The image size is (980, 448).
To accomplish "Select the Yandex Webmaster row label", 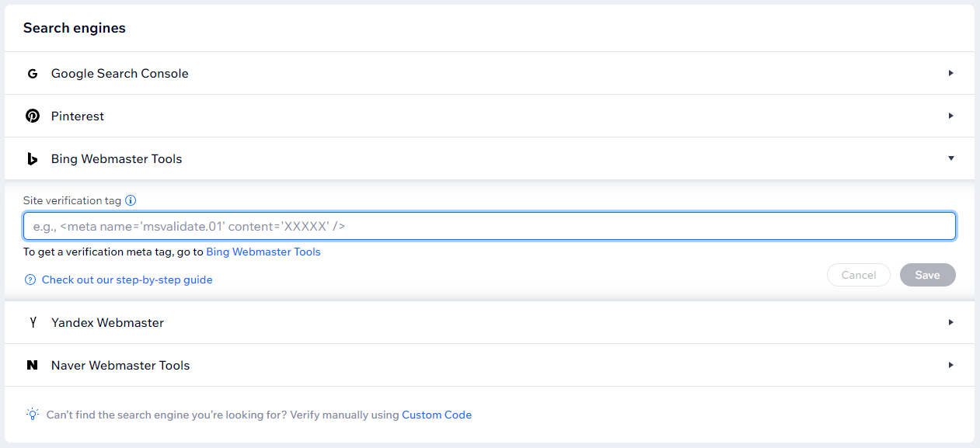I will tap(107, 322).
